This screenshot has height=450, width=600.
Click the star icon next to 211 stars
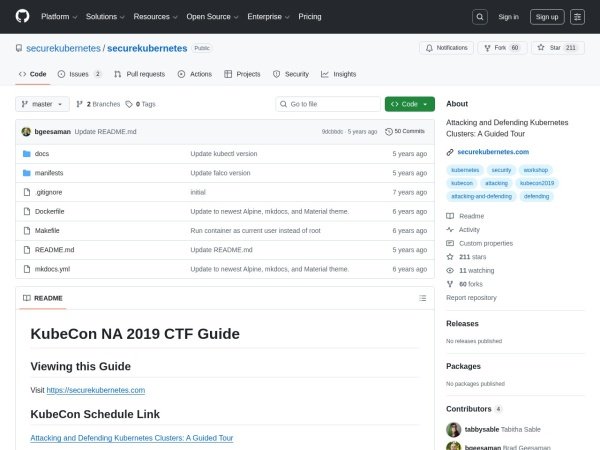(x=450, y=257)
